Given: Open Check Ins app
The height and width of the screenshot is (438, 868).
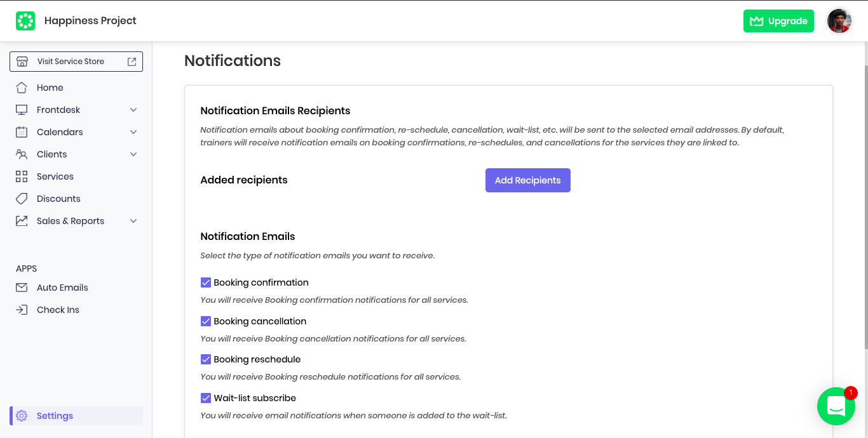Looking at the screenshot, I should pyautogui.click(x=76, y=310).
